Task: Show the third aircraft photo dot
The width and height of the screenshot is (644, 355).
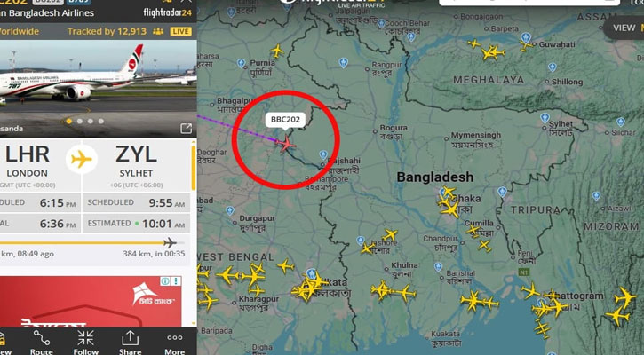Action: click(x=91, y=121)
